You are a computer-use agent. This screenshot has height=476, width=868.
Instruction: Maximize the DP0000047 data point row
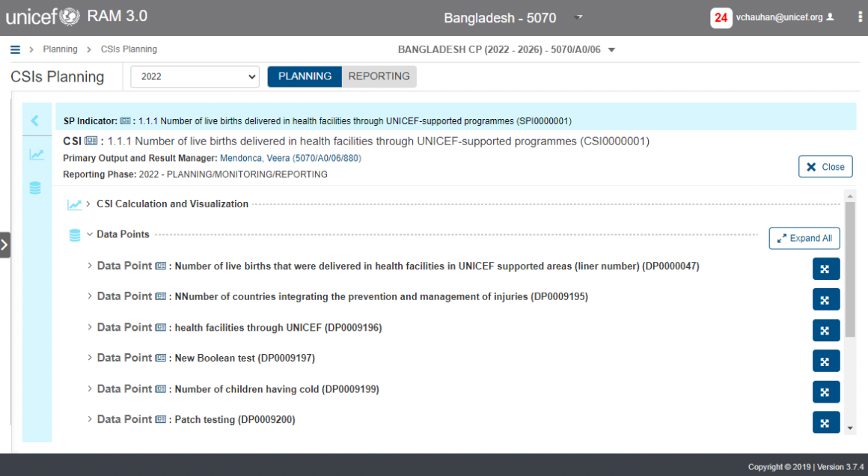click(x=825, y=269)
